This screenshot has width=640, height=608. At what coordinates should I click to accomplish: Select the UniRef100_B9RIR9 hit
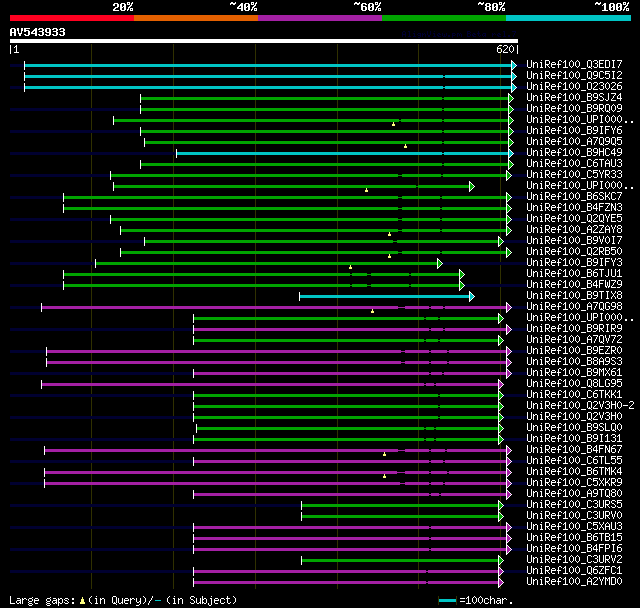[x=574, y=329]
